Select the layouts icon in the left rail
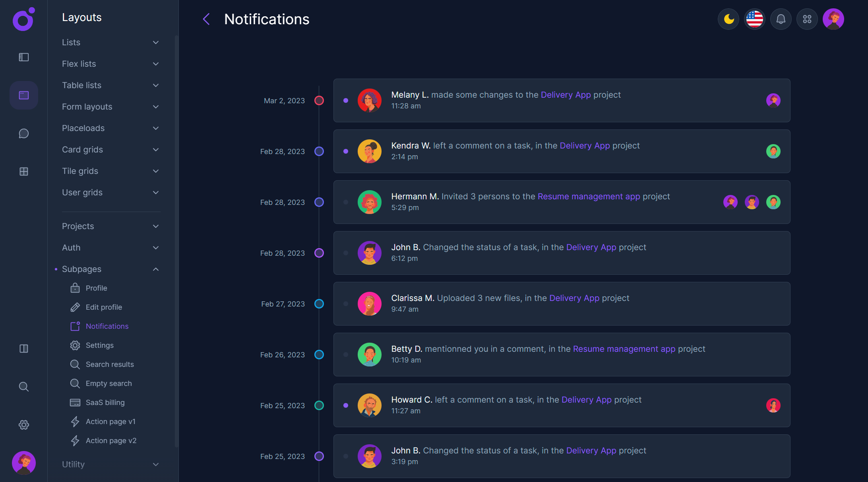Viewport: 868px width, 482px height. [x=23, y=95]
